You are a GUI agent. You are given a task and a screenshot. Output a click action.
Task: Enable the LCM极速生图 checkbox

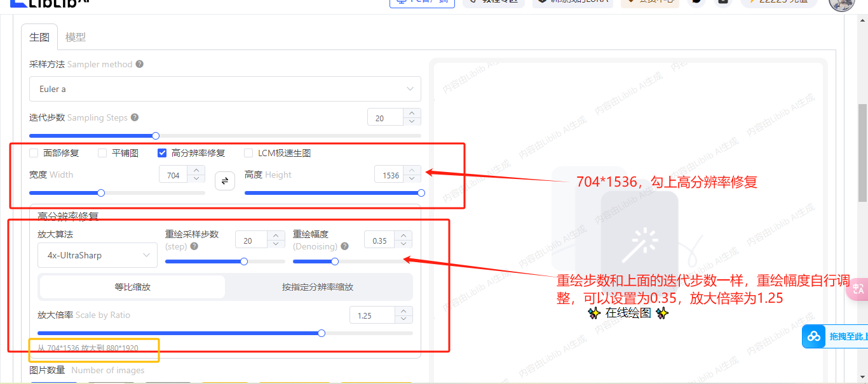(x=248, y=153)
